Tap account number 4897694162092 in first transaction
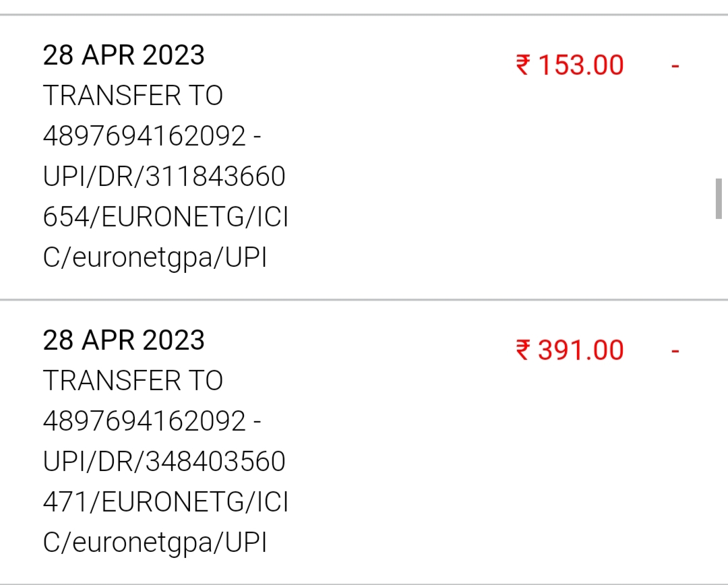Viewport: 728px width, 585px height. [144, 137]
